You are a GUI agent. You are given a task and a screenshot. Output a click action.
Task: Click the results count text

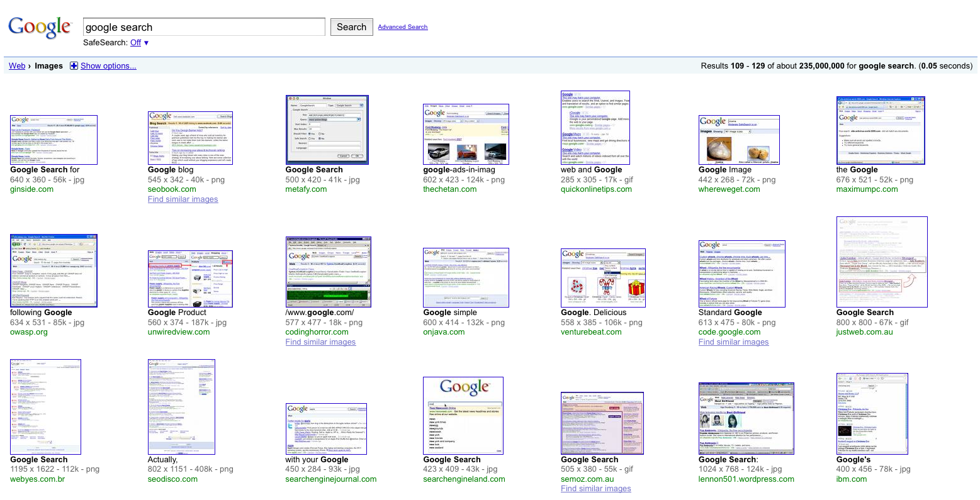pyautogui.click(x=836, y=66)
